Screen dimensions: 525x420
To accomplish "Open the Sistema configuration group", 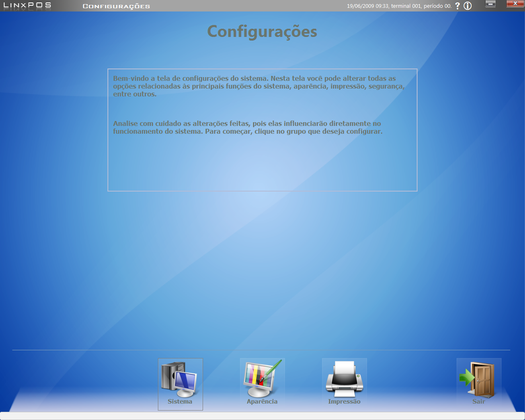I will pos(180,384).
